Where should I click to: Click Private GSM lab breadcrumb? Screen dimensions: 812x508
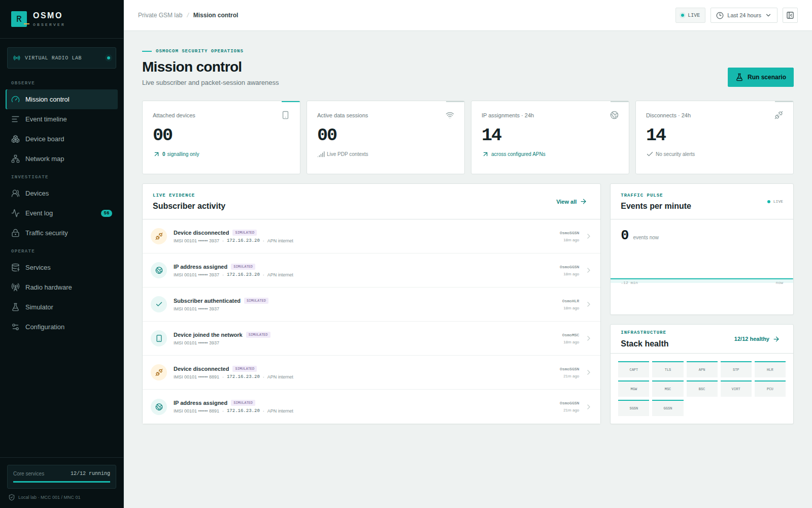tap(160, 15)
